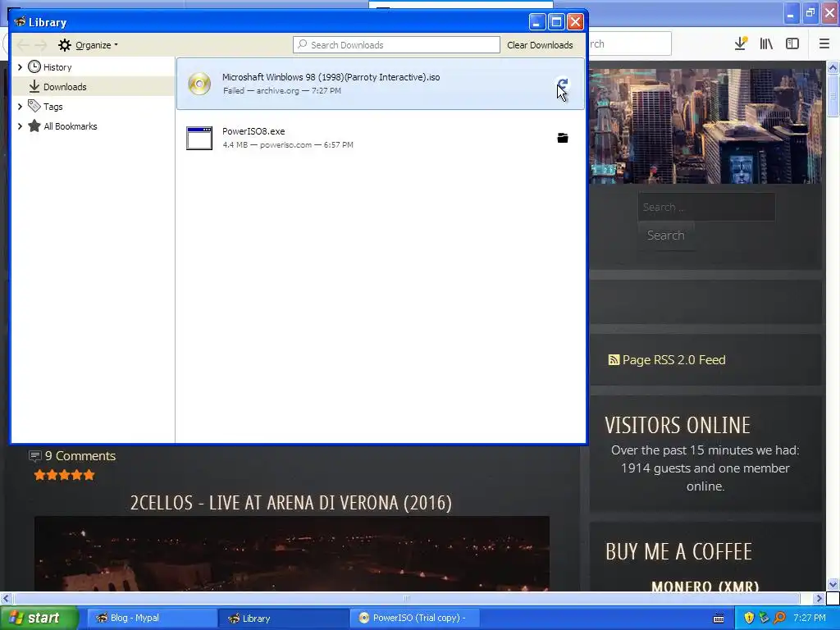The image size is (840, 630).
Task: Open the browser library shelf icon
Action: [767, 44]
